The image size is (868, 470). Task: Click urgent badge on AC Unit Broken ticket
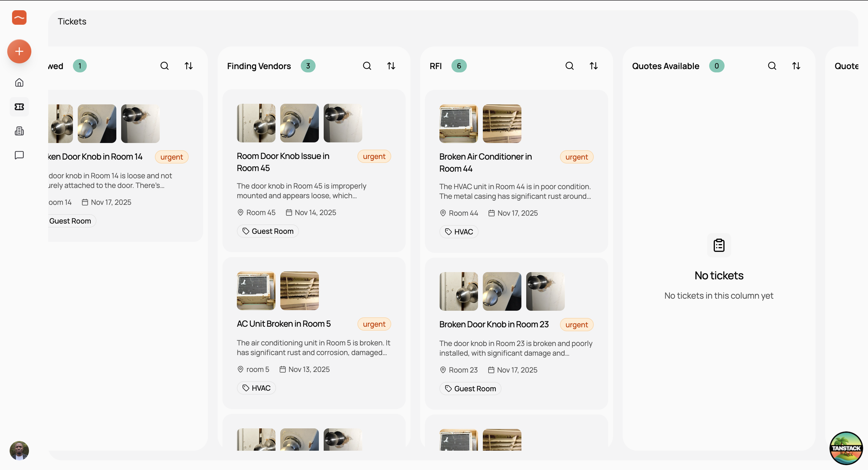click(374, 324)
